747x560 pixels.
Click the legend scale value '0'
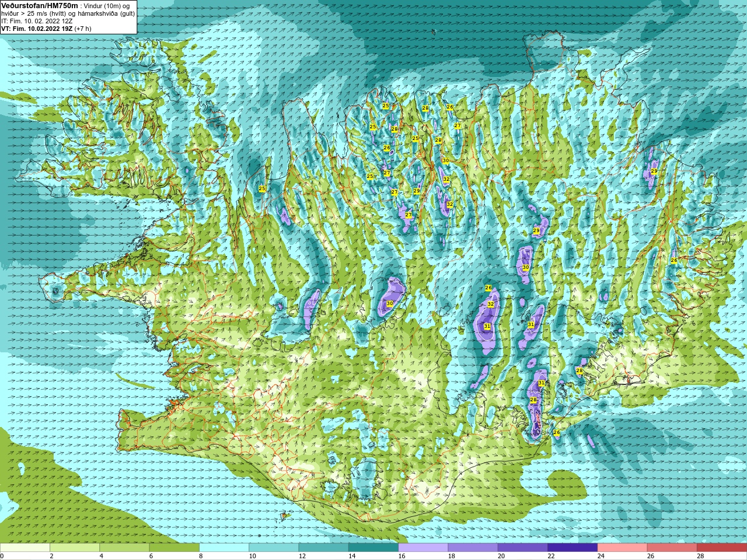[2, 556]
